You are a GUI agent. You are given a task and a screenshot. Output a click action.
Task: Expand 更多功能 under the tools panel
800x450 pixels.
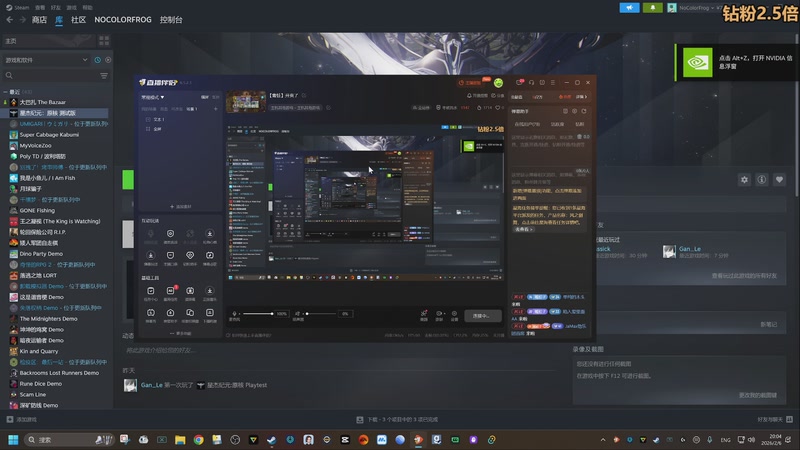point(181,333)
